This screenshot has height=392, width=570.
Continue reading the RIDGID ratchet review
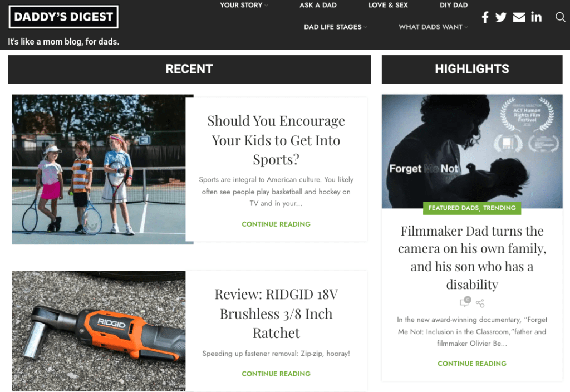click(x=276, y=374)
